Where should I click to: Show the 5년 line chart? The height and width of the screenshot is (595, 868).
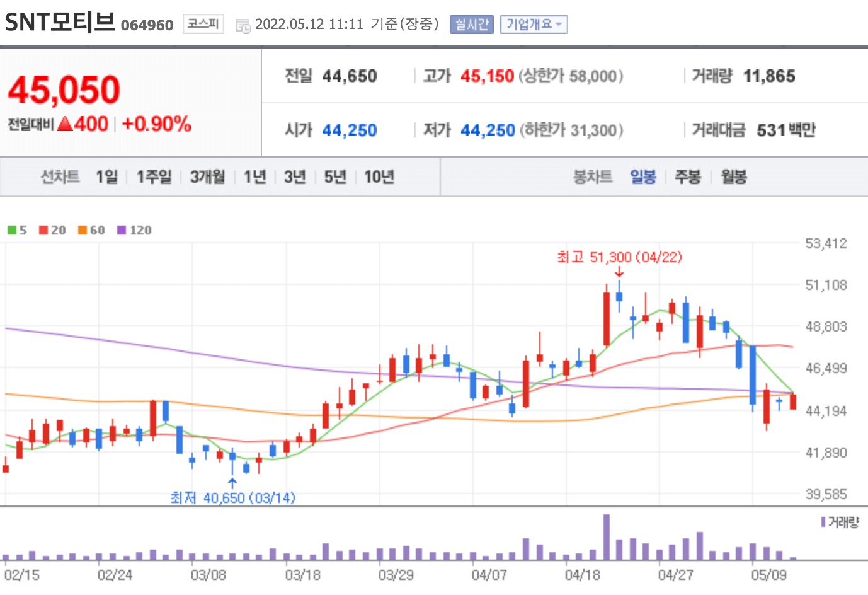(x=335, y=177)
